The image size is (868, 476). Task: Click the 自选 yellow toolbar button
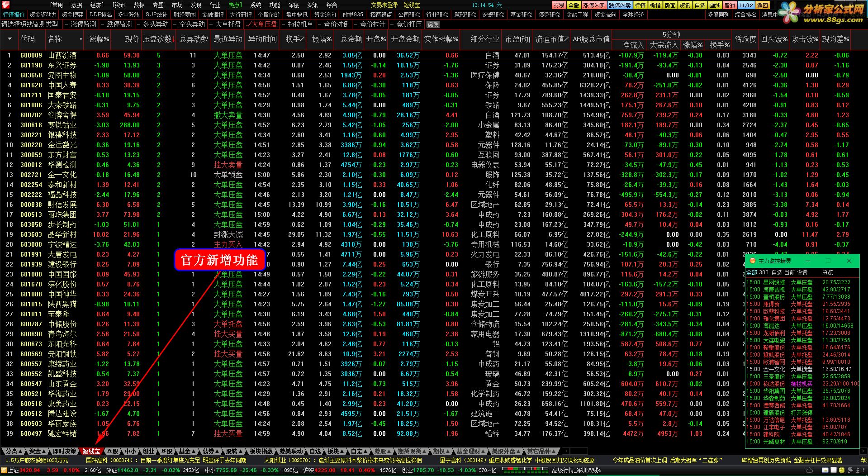(x=700, y=5)
